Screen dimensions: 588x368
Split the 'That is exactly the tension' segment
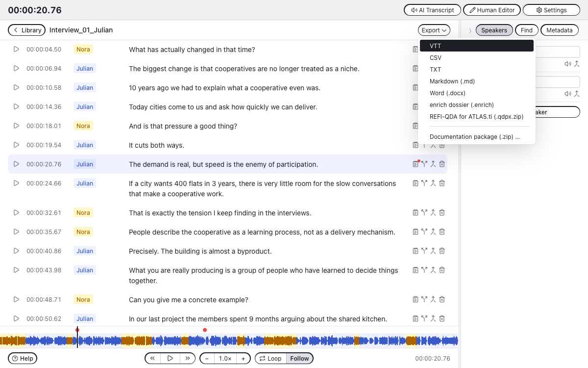click(424, 212)
